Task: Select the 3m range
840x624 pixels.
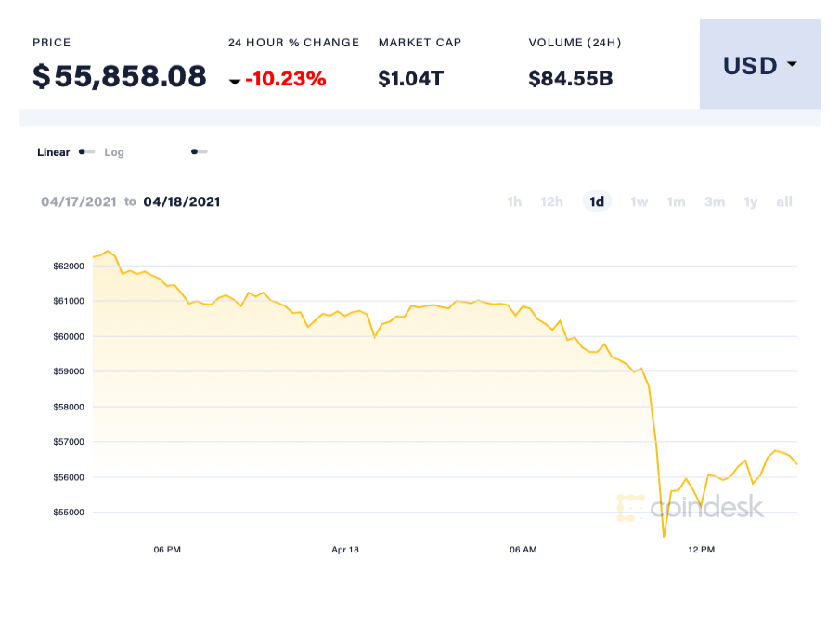Action: tap(714, 201)
